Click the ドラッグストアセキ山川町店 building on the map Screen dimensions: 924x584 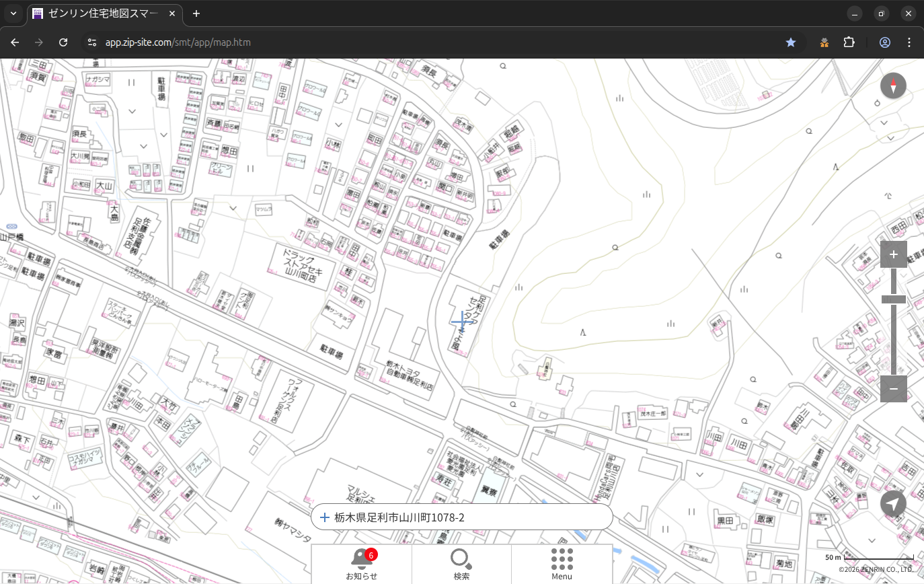coord(303,266)
